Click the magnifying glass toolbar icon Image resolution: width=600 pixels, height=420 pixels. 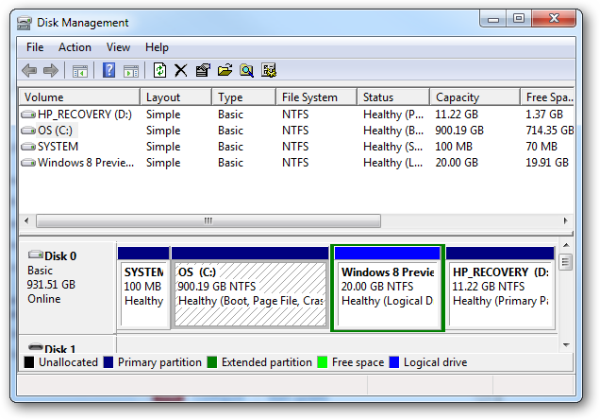(x=247, y=70)
